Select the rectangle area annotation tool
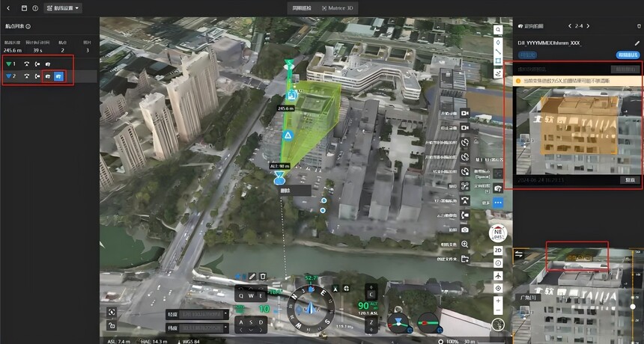644x344 pixels. tap(498, 62)
